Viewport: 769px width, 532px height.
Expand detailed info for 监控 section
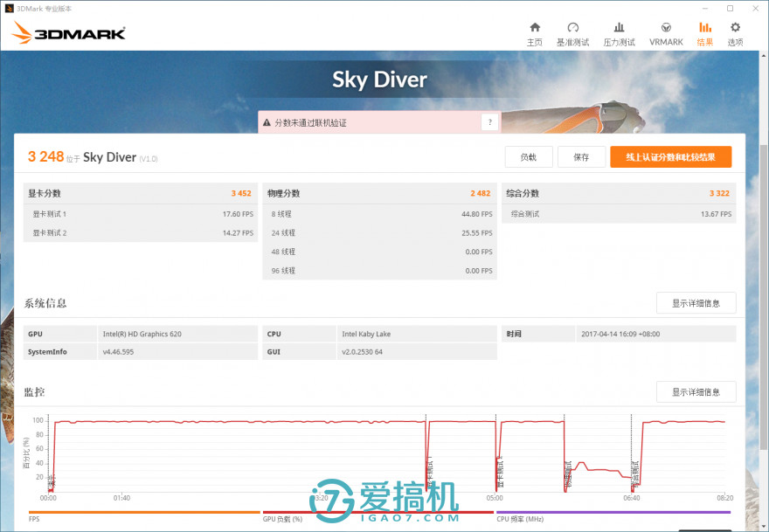click(x=696, y=391)
